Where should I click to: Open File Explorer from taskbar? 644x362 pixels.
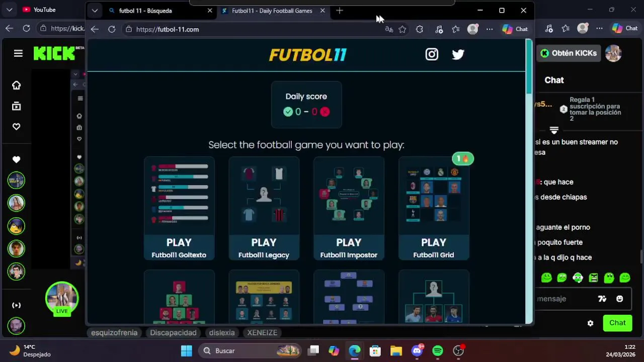[x=396, y=350]
